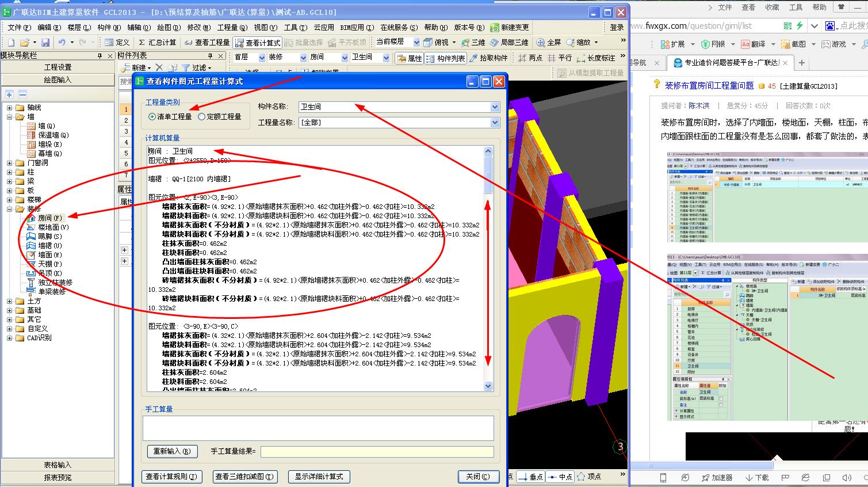The image size is (868, 487).
Task: Click the 翻译 translate tool in browser
Action: 753,44
